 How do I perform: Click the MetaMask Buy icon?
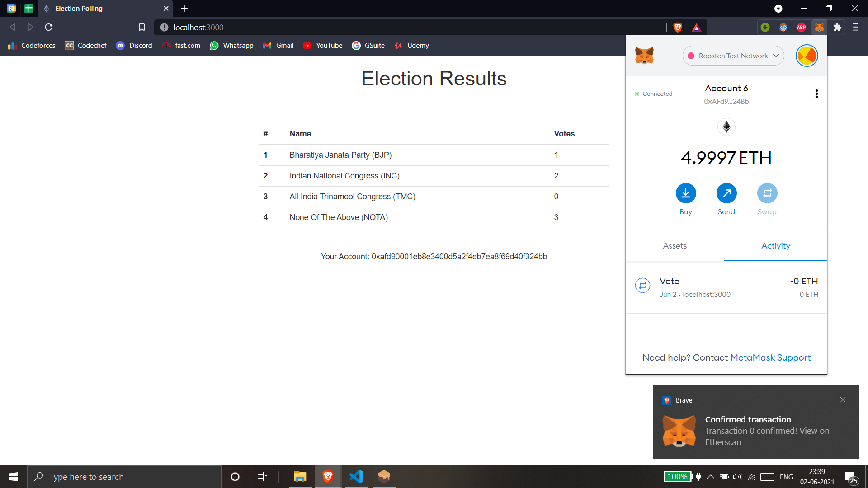[x=685, y=193]
